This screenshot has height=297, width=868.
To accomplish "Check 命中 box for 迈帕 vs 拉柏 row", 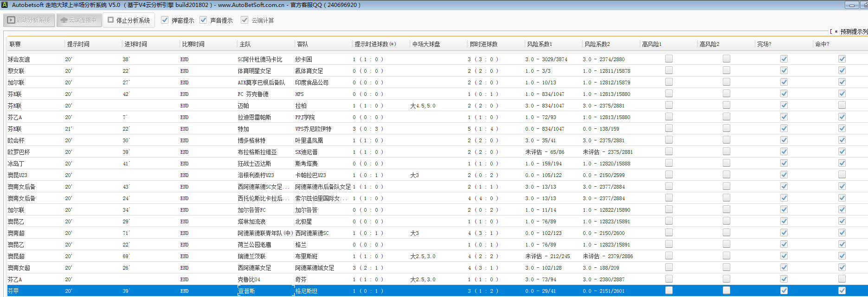I will (x=842, y=105).
